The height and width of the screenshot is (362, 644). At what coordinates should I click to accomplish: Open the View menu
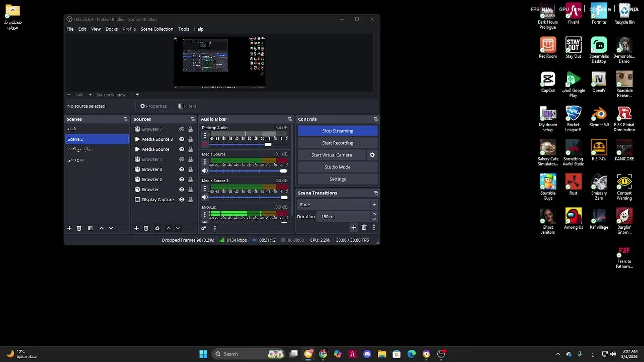pos(96,29)
